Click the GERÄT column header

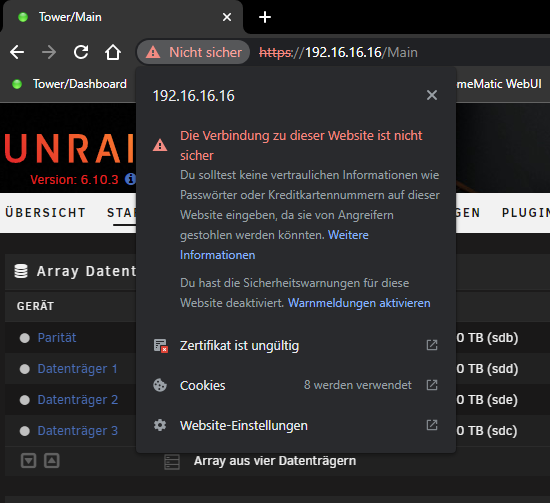click(x=35, y=306)
